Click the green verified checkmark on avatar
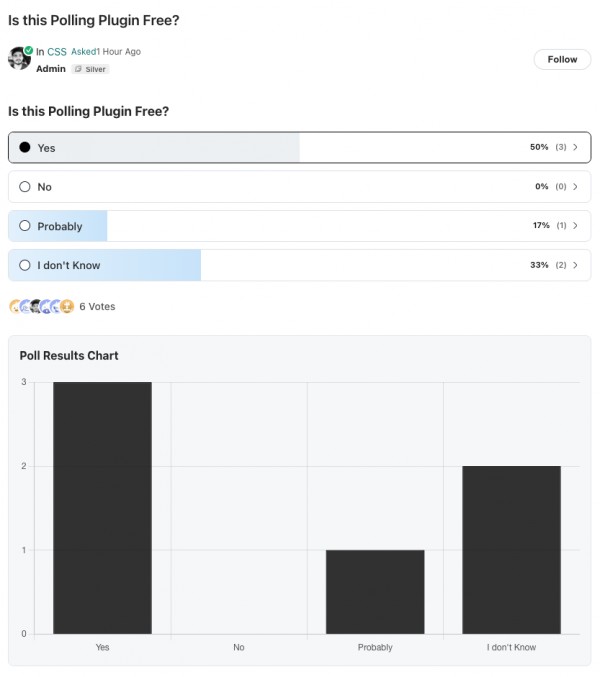The height and width of the screenshot is (677, 600). coord(29,50)
